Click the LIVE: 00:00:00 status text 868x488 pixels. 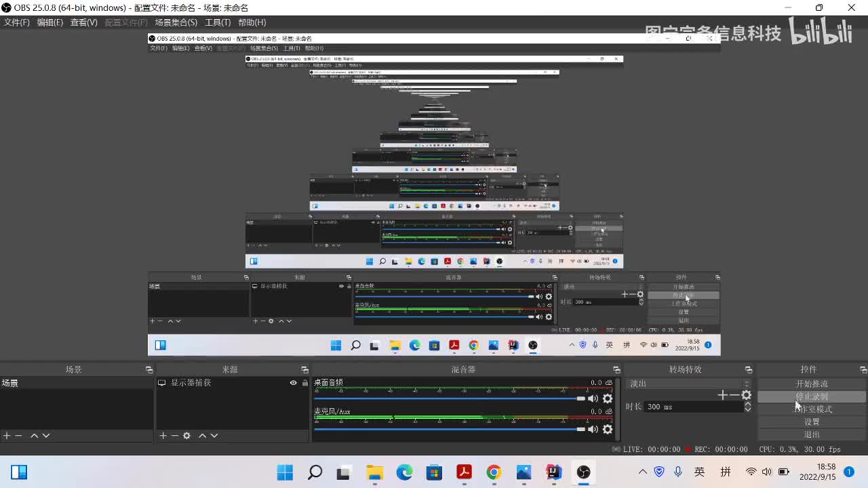pyautogui.click(x=652, y=449)
